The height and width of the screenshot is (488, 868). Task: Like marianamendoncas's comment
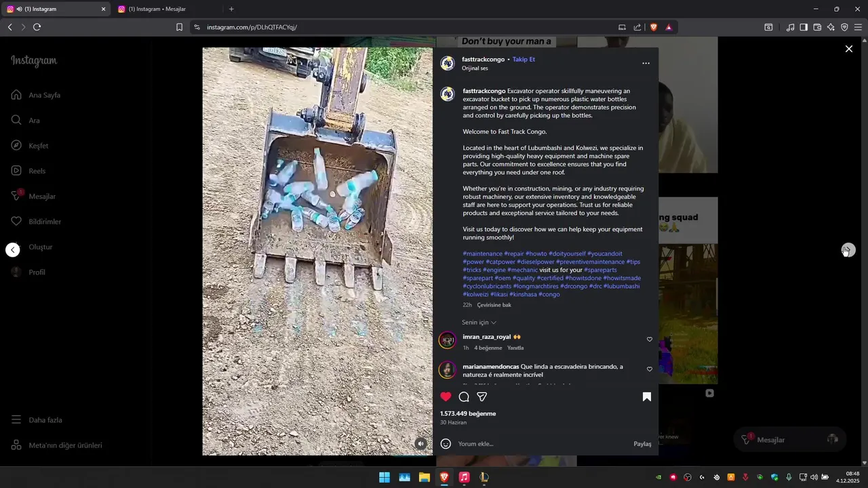(x=649, y=369)
